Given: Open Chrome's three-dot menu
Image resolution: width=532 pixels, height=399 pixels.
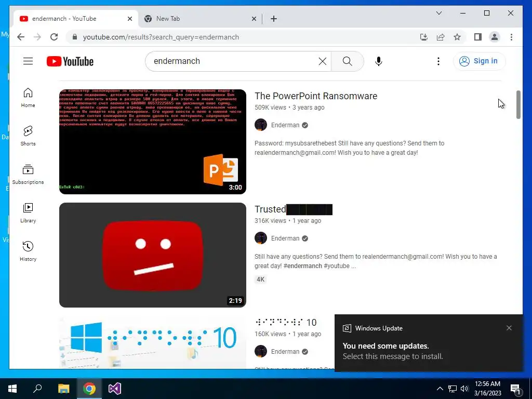Looking at the screenshot, I should 511,37.
